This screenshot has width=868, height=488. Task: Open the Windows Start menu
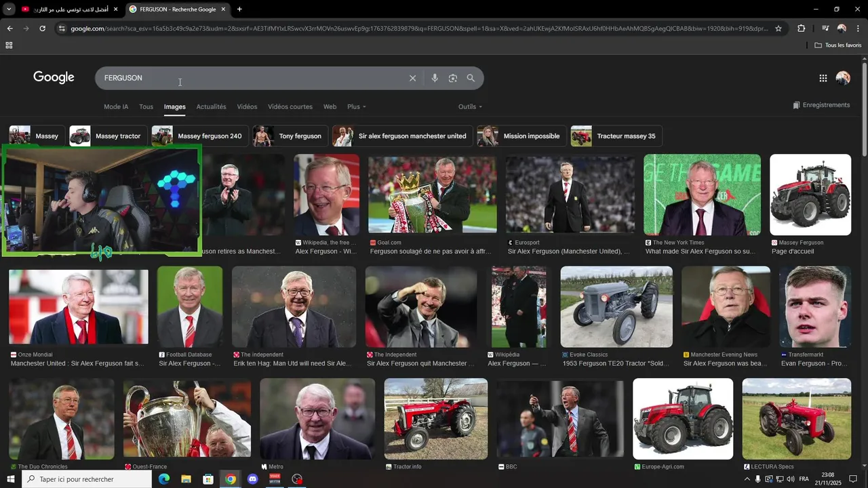[11, 479]
